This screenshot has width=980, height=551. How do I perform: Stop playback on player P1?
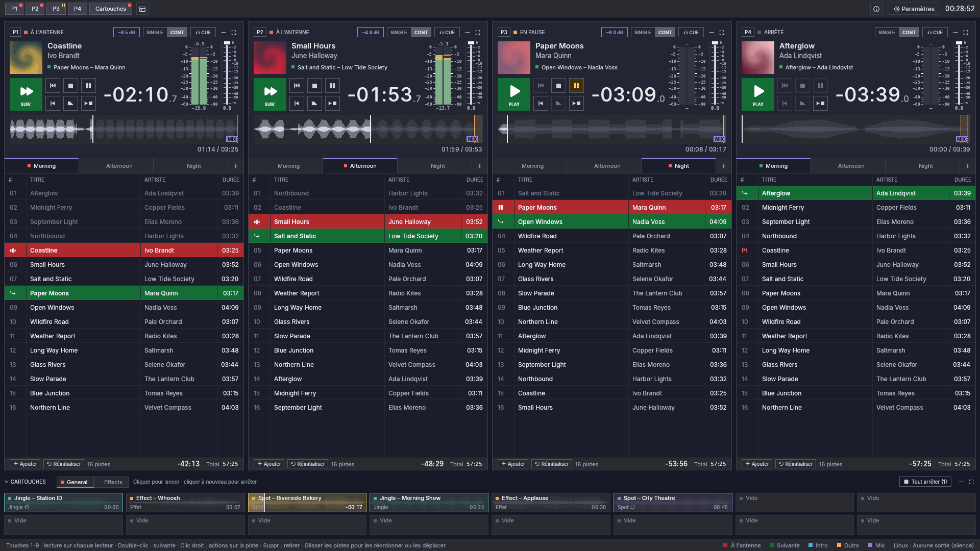[70, 86]
